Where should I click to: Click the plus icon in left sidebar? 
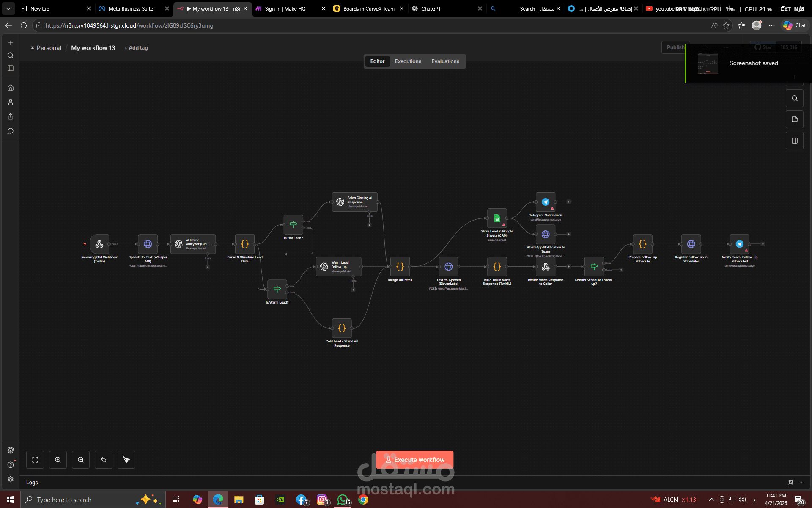(x=11, y=43)
